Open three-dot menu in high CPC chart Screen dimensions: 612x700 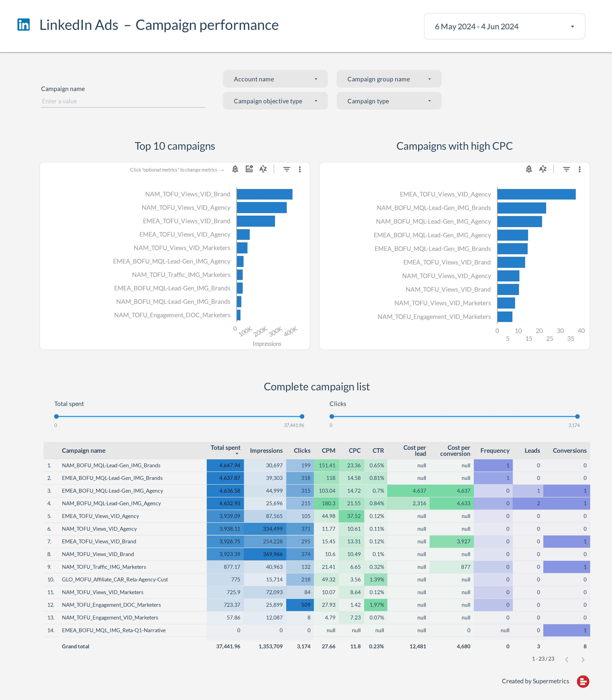579,169
